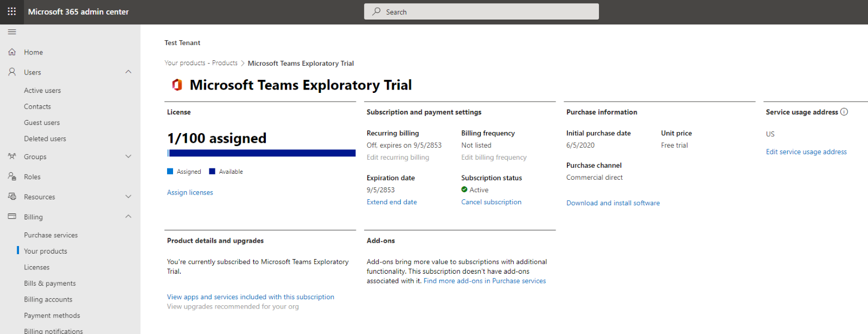The height and width of the screenshot is (334, 868).
Task: Open Guest users page
Action: pyautogui.click(x=42, y=123)
